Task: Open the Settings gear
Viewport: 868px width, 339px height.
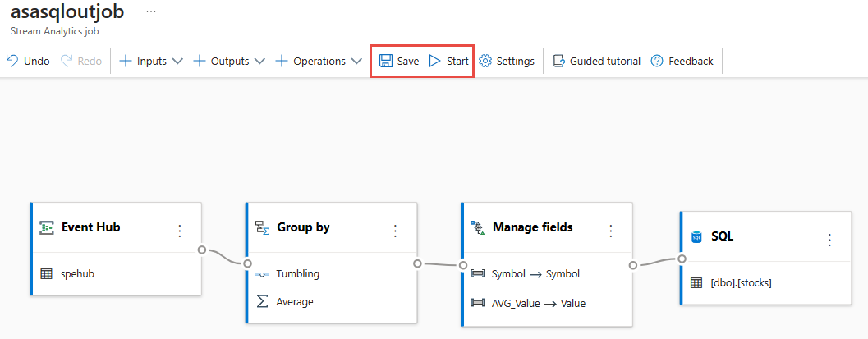Action: (485, 62)
